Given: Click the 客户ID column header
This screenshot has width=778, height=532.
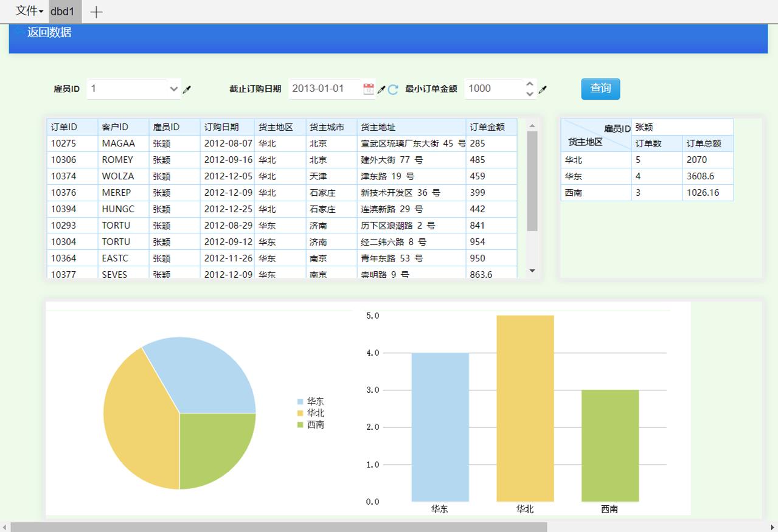Looking at the screenshot, I should pos(123,127).
